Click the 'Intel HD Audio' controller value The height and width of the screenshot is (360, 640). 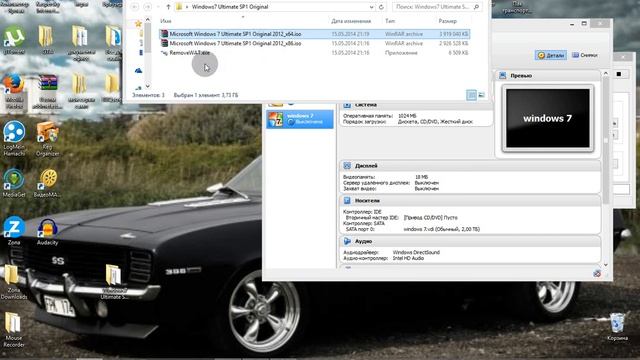[x=408, y=258]
